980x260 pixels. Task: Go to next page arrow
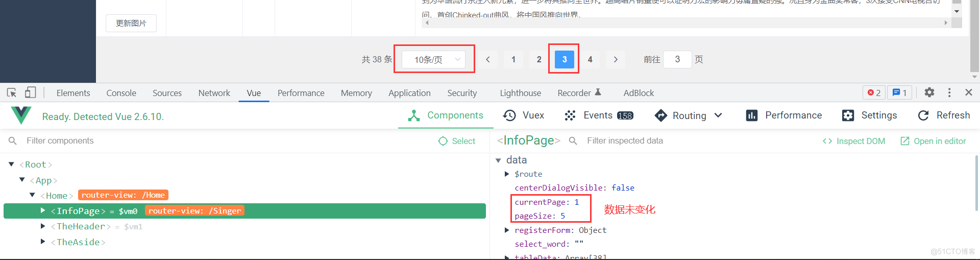pos(616,59)
